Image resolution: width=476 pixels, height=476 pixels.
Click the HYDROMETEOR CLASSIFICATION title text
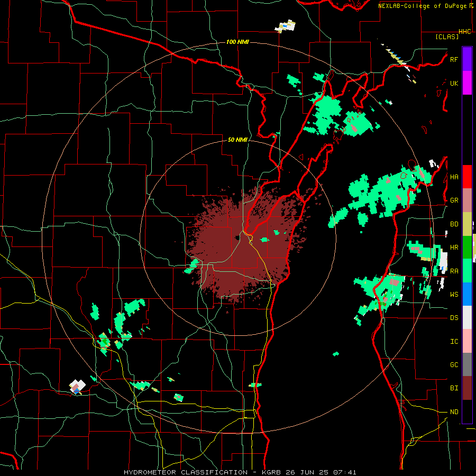[x=186, y=472]
